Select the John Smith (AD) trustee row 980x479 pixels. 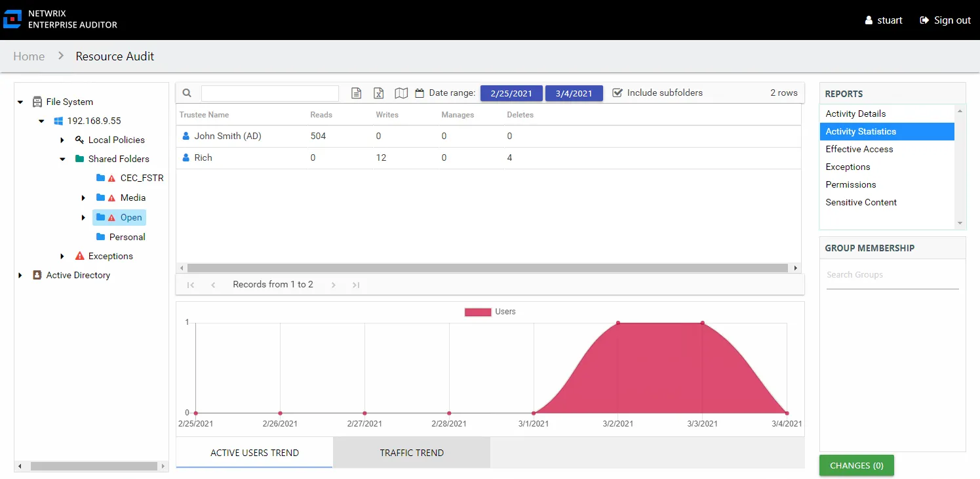(488, 136)
